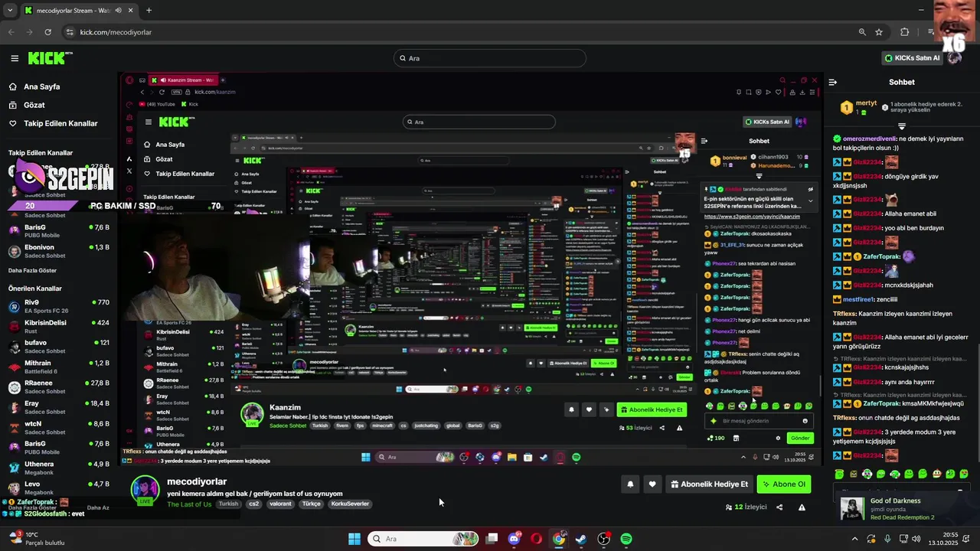Click KICKs Satın Al button
This screenshot has width=980, height=551.
point(911,58)
